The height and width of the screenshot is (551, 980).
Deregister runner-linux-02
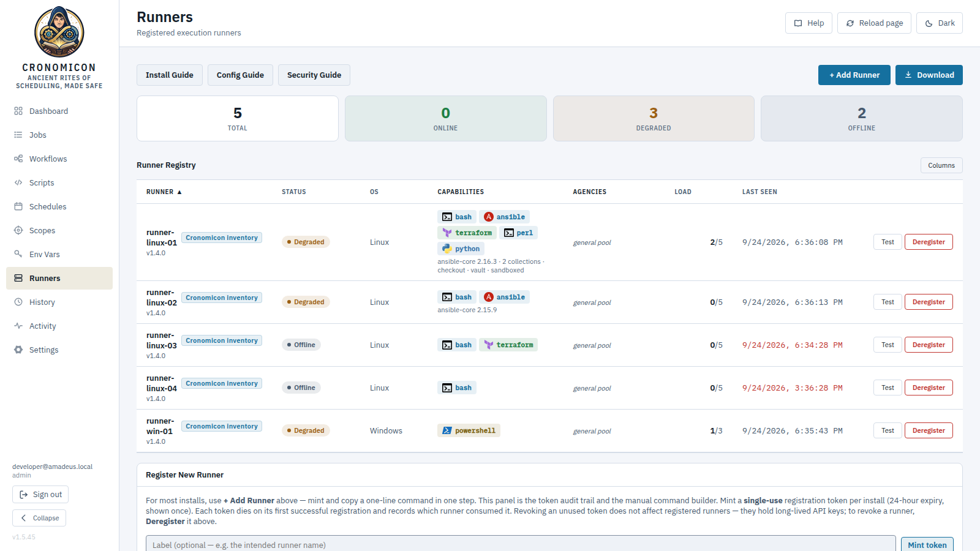click(929, 302)
